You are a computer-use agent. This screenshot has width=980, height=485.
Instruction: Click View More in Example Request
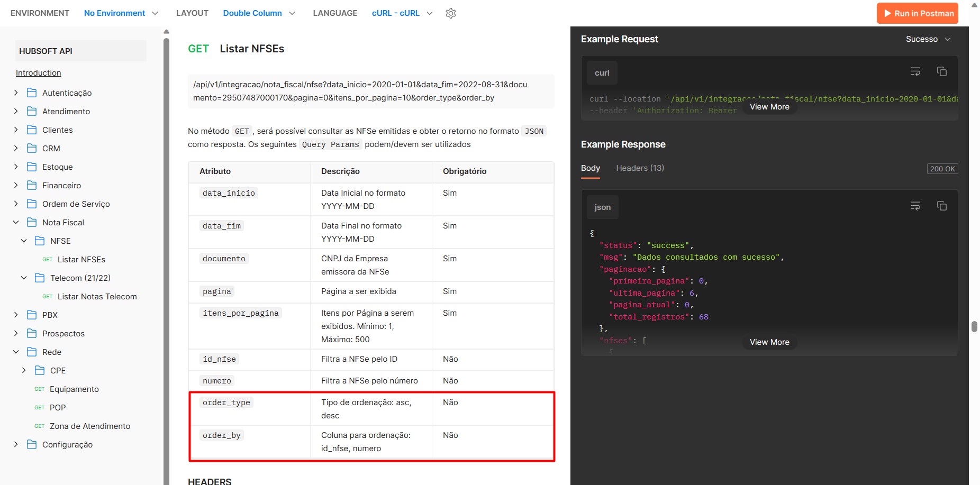pos(769,107)
